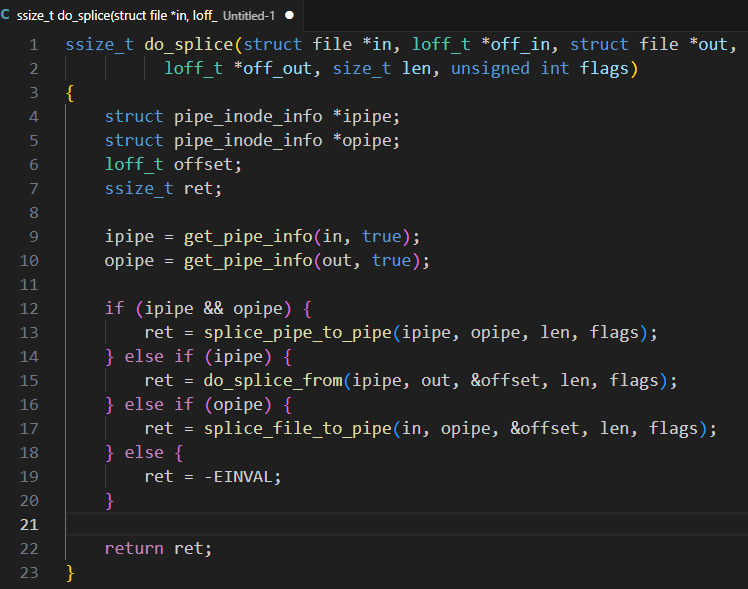This screenshot has width=748, height=589.
Task: Click the unsaved dot on Untitled-1 tab
Action: coord(289,15)
